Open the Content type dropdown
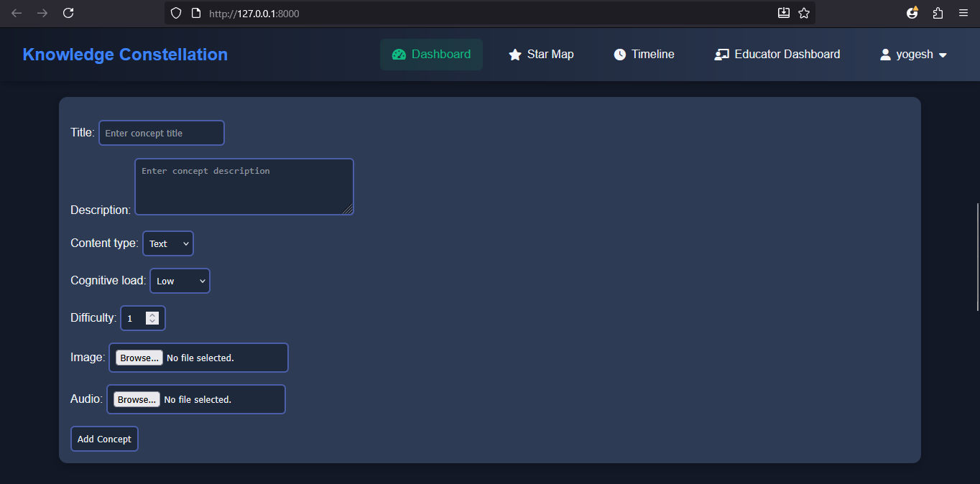Image resolution: width=980 pixels, height=484 pixels. pyautogui.click(x=168, y=243)
